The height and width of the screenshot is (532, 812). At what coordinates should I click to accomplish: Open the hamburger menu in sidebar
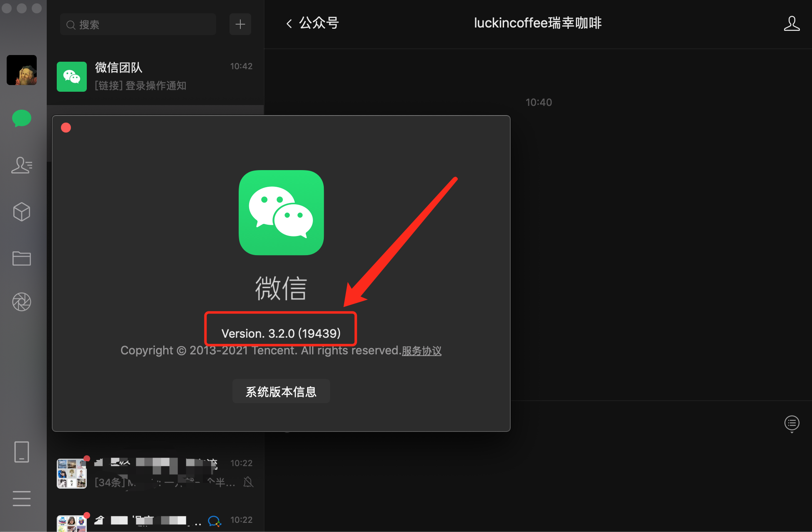(22, 499)
